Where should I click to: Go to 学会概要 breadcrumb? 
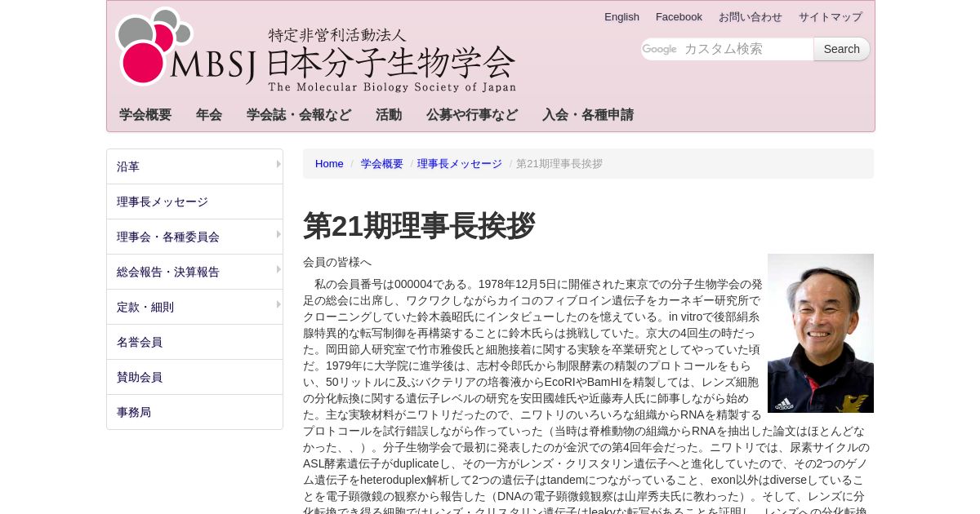(382, 163)
